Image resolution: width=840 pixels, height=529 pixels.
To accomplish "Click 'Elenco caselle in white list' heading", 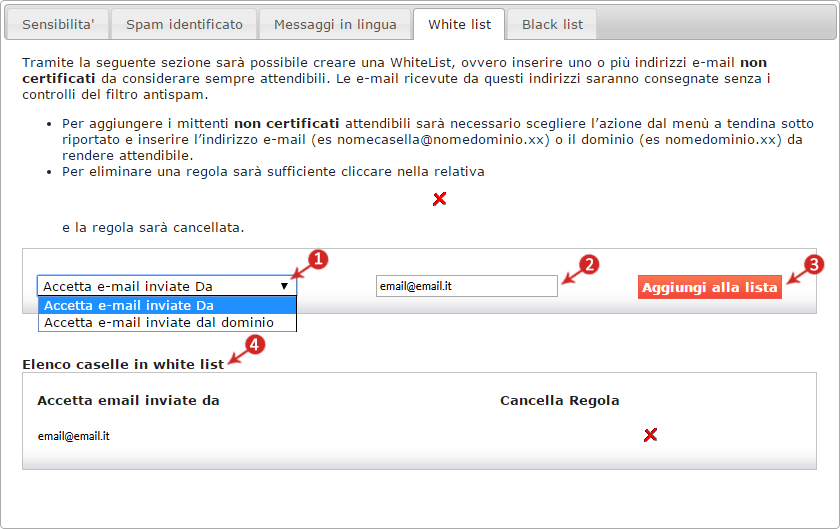I will tap(123, 364).
